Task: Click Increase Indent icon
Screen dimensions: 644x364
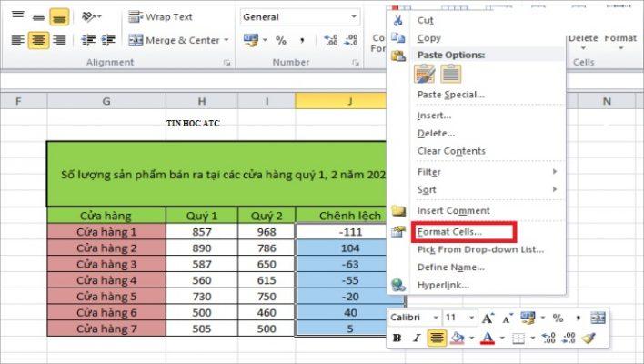Action: pyautogui.click(x=108, y=40)
